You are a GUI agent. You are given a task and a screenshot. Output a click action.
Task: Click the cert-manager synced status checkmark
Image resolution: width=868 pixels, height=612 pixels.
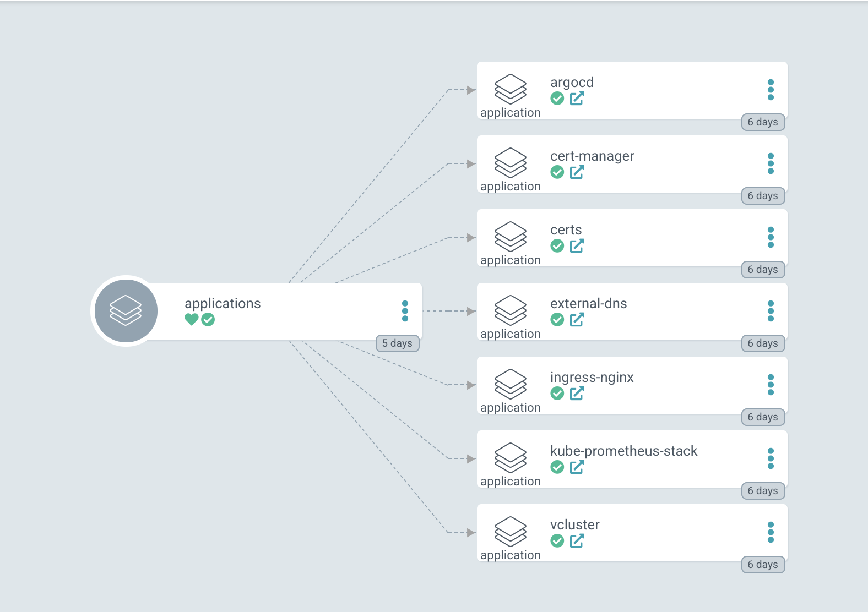pos(557,172)
